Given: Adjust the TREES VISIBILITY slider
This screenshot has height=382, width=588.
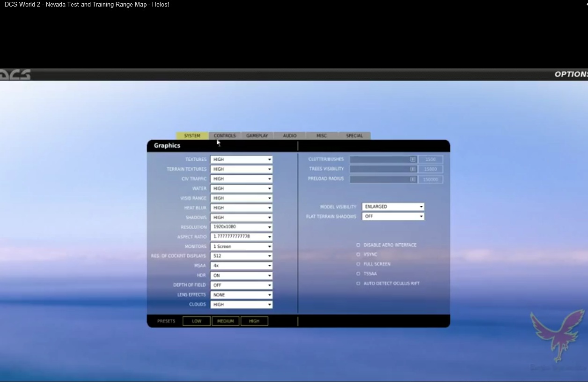Looking at the screenshot, I should [383, 169].
